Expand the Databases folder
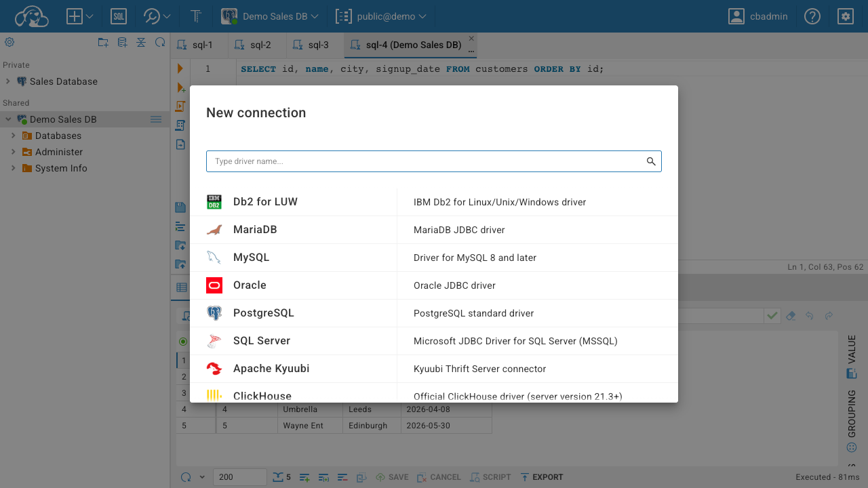 (x=13, y=136)
